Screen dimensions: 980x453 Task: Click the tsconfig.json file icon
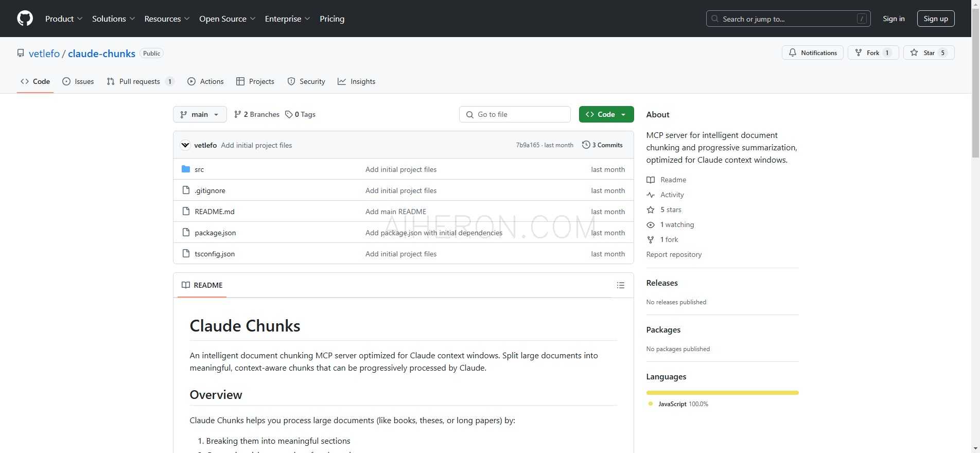click(186, 253)
